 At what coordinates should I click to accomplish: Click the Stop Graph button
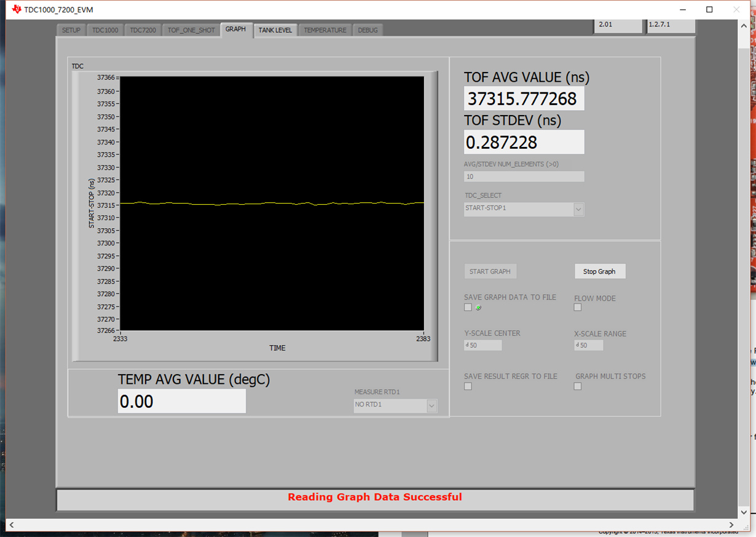click(600, 271)
